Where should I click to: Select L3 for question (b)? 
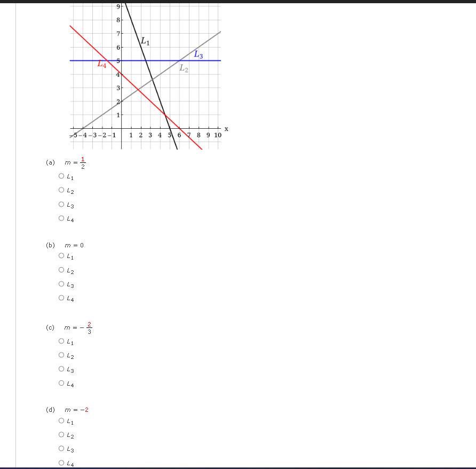62,284
